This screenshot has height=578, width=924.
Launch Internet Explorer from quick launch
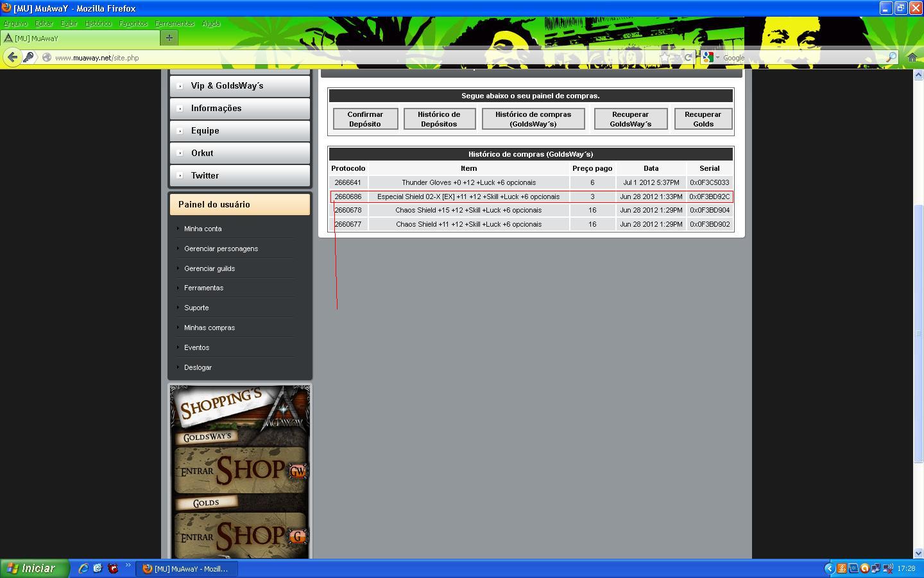coord(83,568)
